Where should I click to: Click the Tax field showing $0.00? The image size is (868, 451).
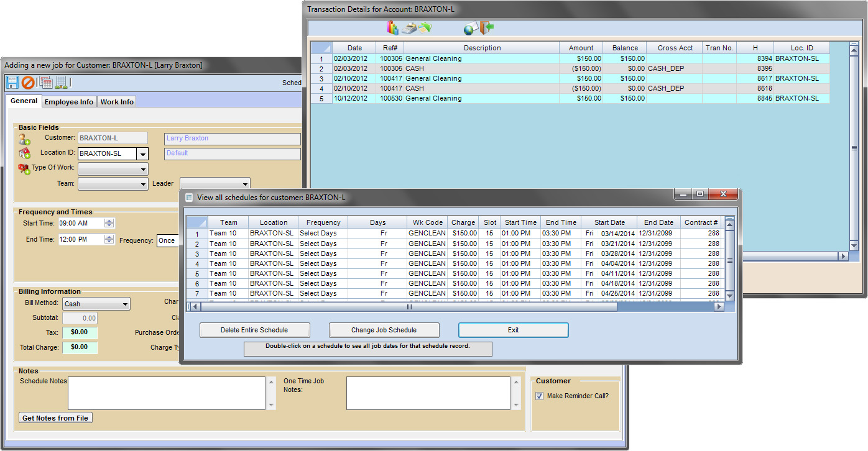point(80,332)
